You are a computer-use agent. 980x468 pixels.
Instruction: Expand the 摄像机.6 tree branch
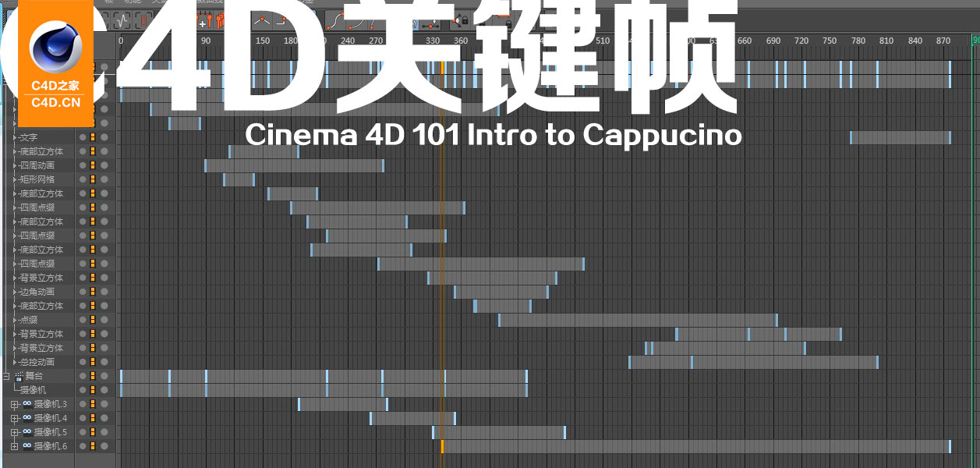tap(14, 445)
